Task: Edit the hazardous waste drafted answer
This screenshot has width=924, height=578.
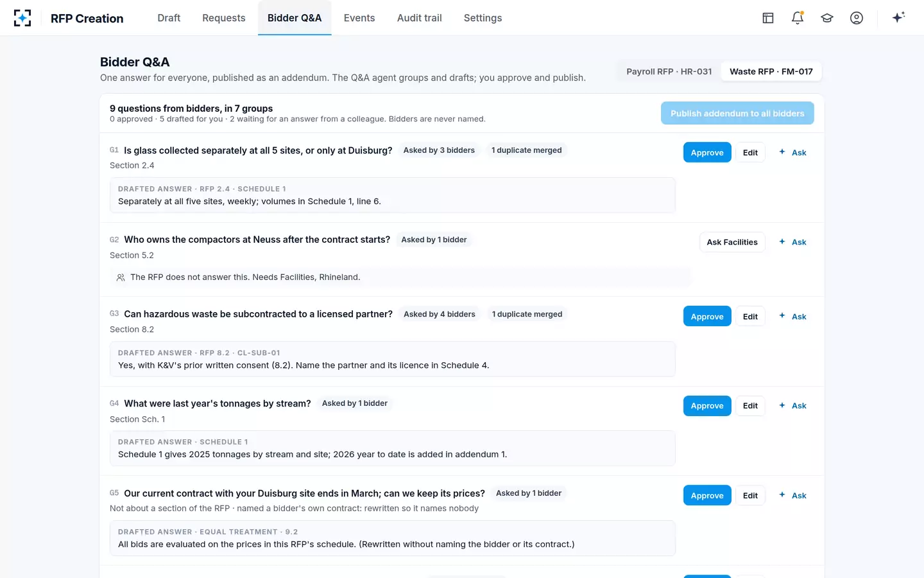Action: (x=750, y=316)
